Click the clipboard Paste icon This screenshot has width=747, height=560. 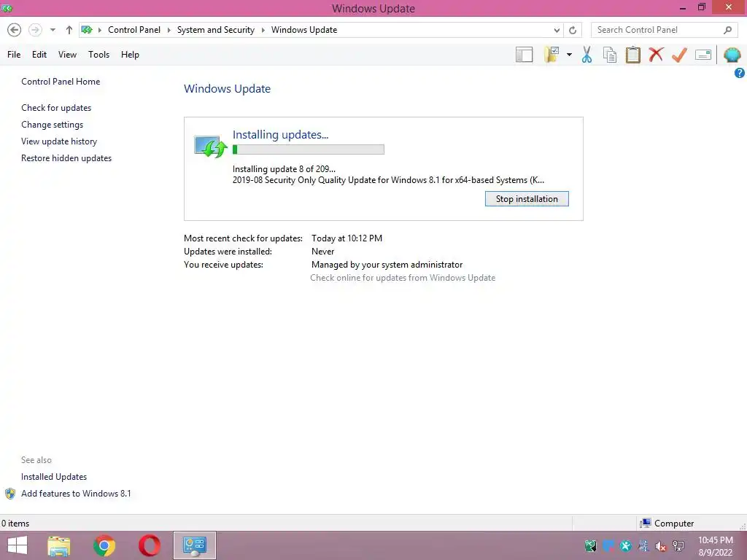click(x=632, y=55)
